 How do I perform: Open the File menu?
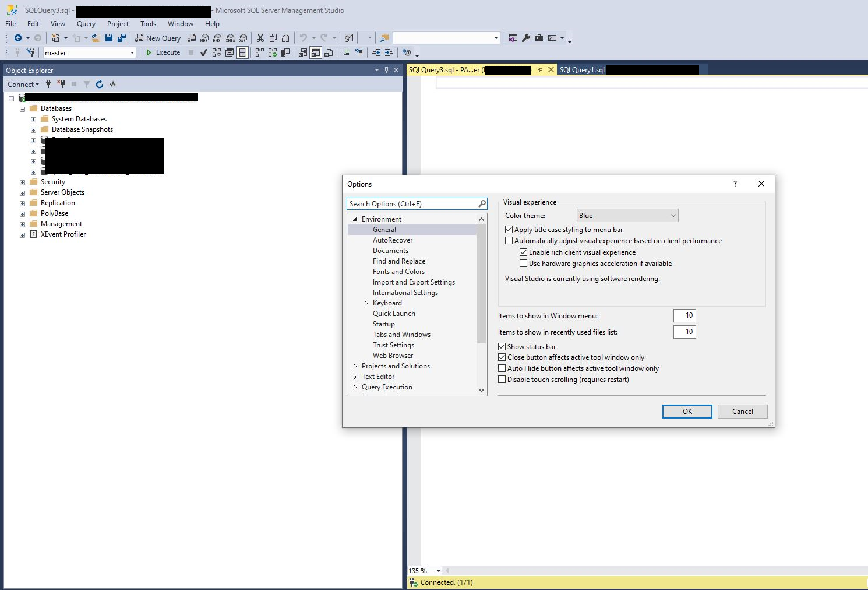pos(10,24)
